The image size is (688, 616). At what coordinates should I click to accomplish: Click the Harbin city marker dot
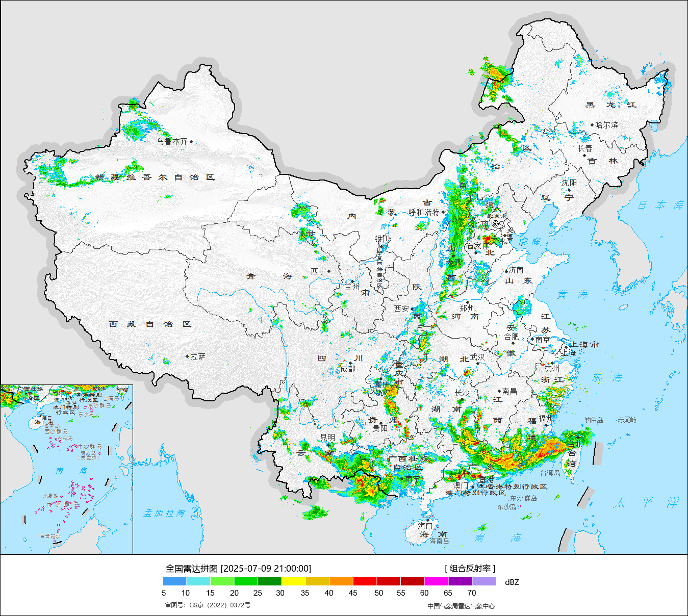pos(592,125)
